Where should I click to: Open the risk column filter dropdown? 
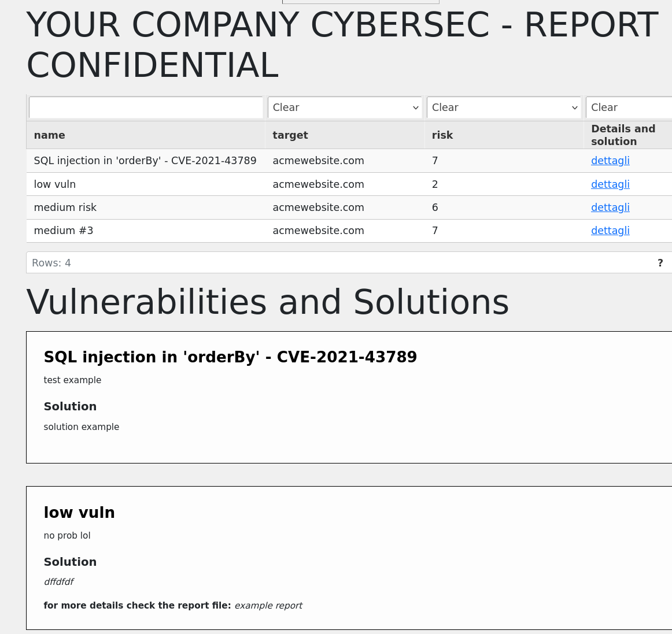[x=504, y=107]
